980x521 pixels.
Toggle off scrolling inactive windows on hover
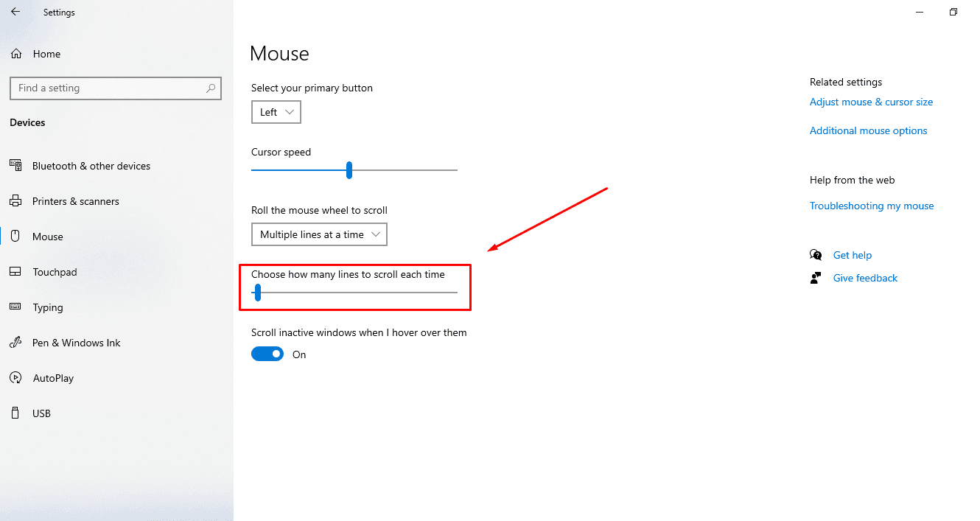coord(267,353)
